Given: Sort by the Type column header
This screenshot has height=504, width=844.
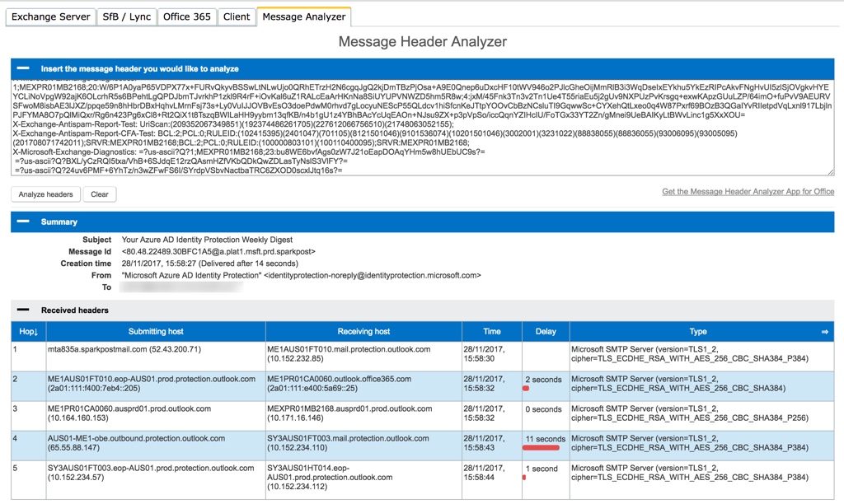Looking at the screenshot, I should 698,331.
